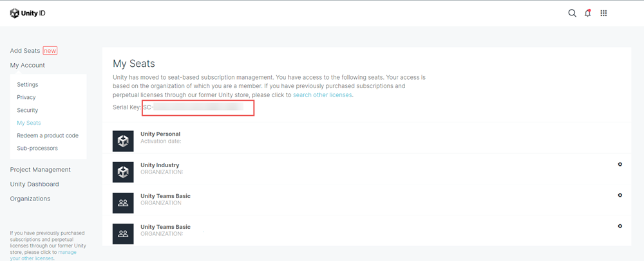Open the Security page
This screenshot has width=644, height=261.
28,110
